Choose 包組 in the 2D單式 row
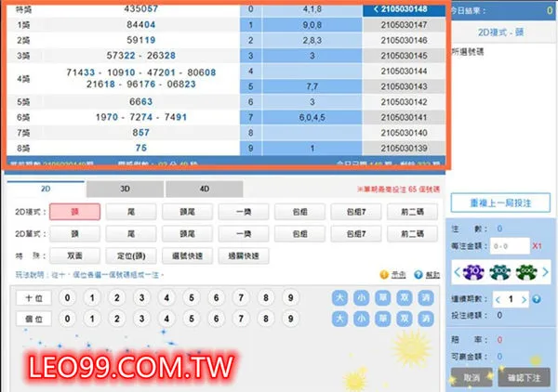The height and width of the screenshot is (392, 558). pos(299,234)
